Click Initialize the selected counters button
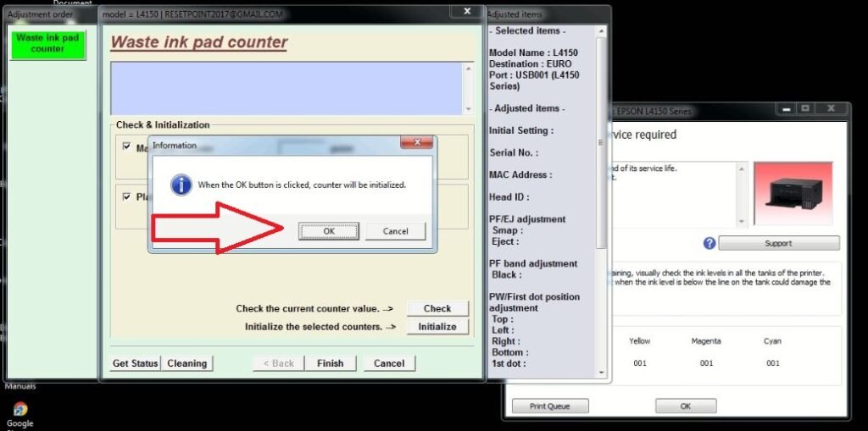 click(437, 327)
